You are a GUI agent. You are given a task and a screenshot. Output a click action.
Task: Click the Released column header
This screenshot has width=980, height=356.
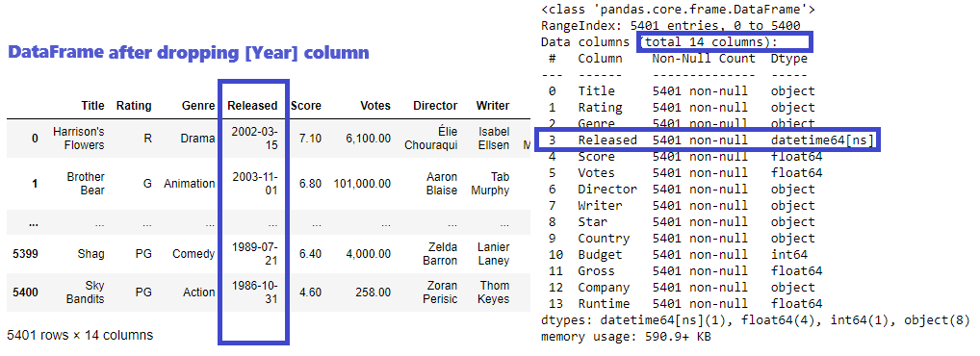[252, 106]
